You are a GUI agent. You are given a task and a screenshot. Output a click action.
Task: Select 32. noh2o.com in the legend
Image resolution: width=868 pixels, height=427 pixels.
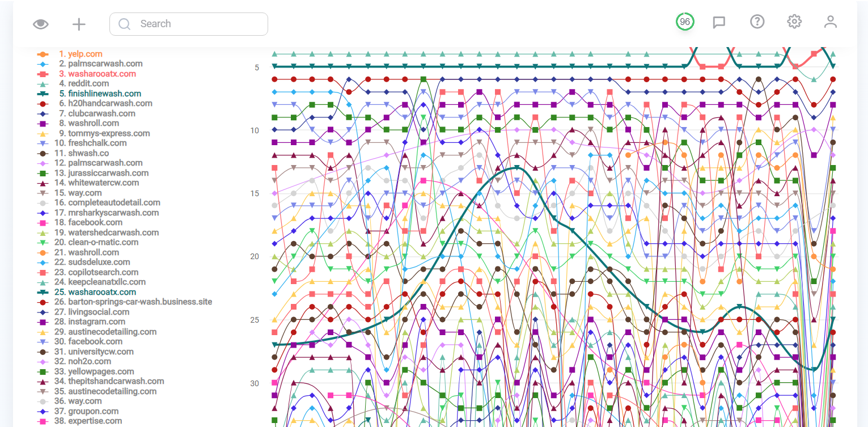[x=74, y=361]
